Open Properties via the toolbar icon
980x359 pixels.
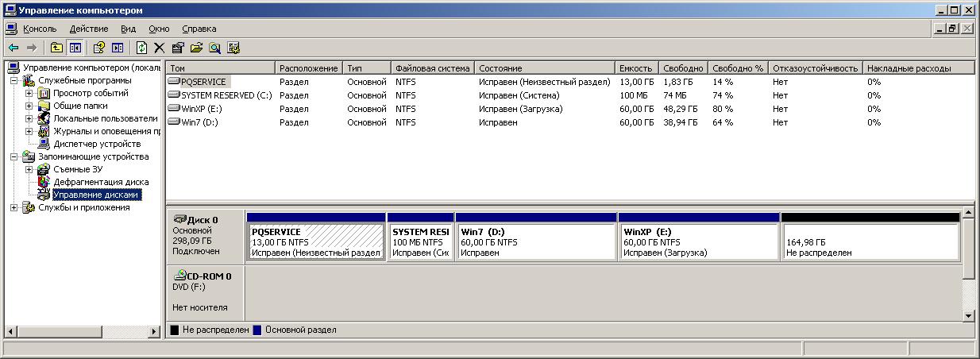point(178,48)
